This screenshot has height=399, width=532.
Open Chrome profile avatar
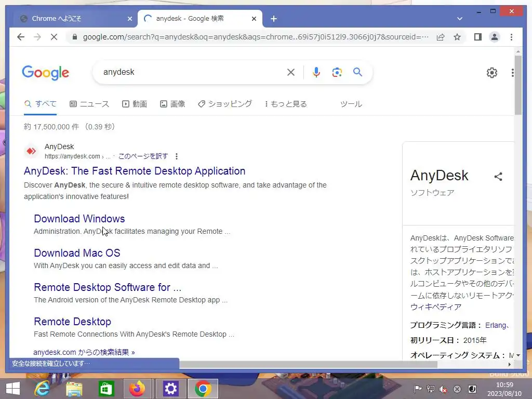click(495, 37)
